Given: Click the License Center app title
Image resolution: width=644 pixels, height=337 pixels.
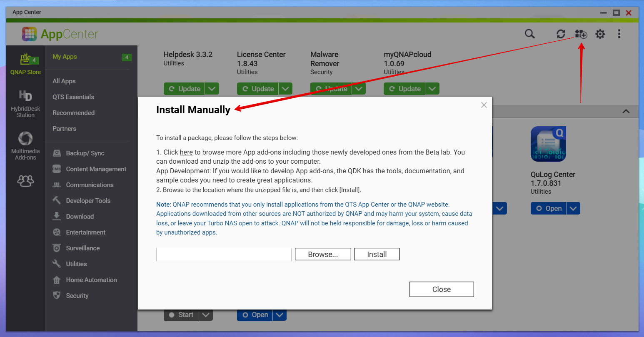Looking at the screenshot, I should [261, 59].
